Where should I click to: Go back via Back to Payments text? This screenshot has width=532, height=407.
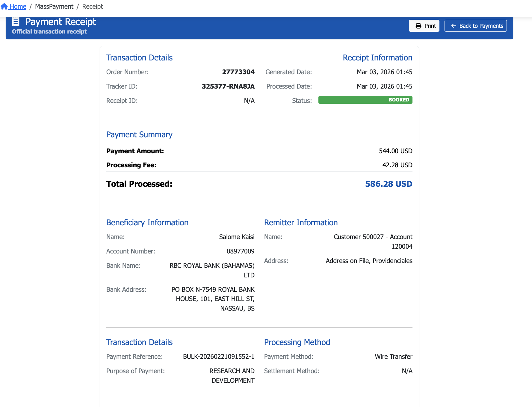click(x=481, y=26)
